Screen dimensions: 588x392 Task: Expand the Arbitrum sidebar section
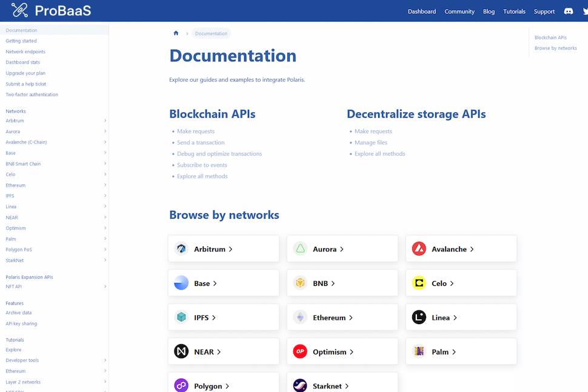(x=105, y=121)
